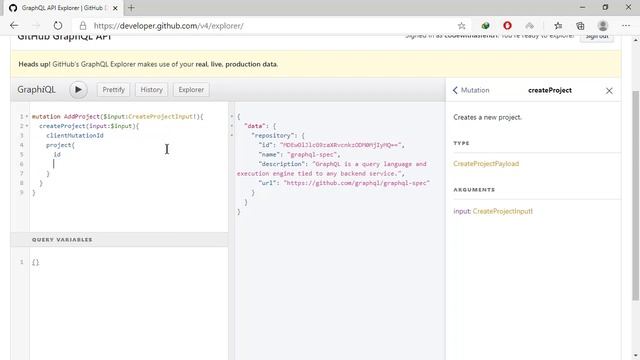Go back to Mutation docs

tap(471, 90)
